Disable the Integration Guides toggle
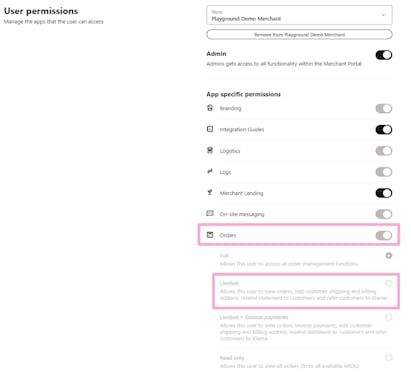 [x=384, y=129]
